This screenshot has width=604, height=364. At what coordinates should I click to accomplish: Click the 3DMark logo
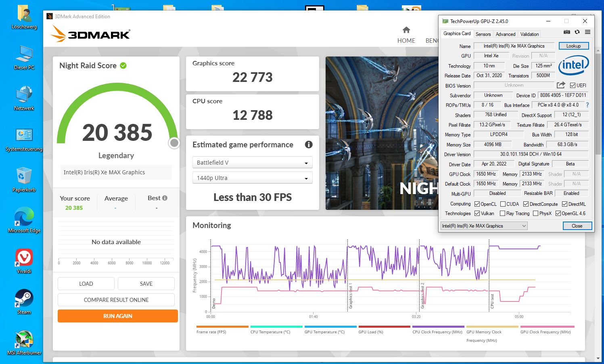90,34
